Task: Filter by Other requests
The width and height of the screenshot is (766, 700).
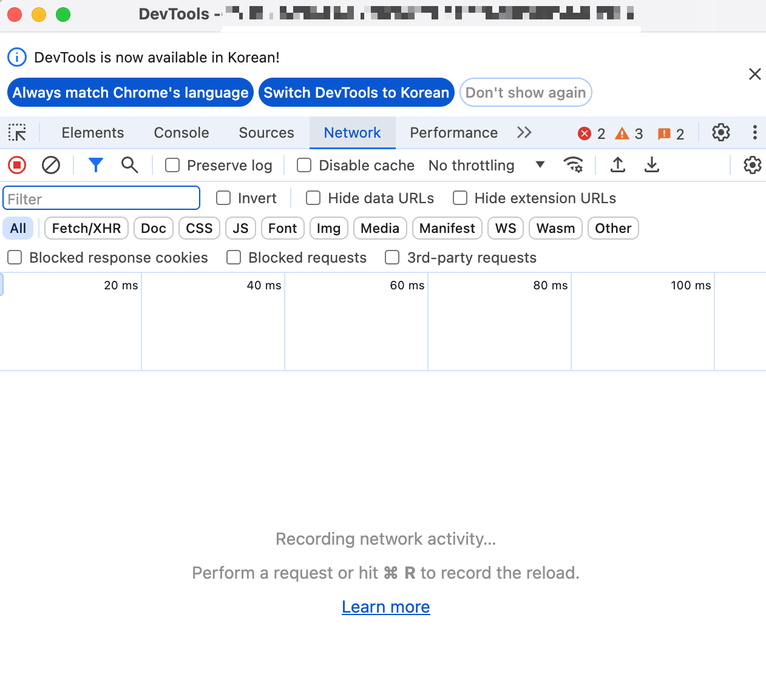Action: click(x=613, y=228)
